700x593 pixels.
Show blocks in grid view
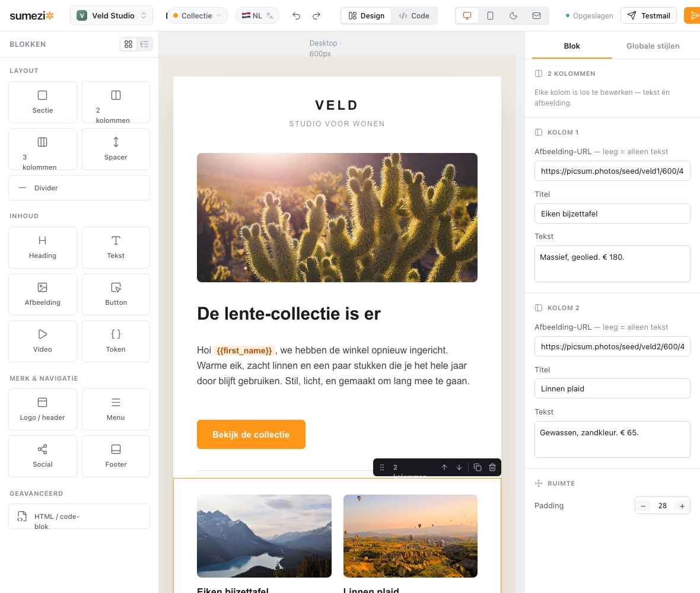click(129, 44)
